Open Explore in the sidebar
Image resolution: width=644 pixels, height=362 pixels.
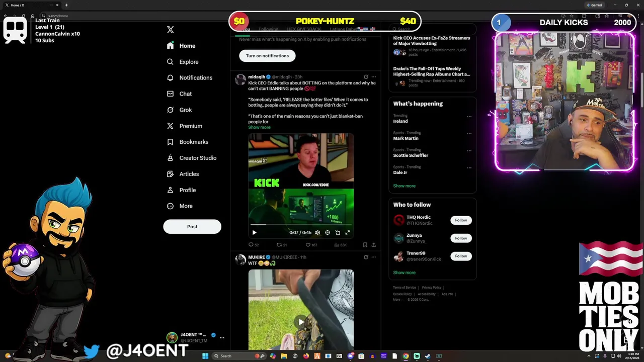click(x=183, y=62)
